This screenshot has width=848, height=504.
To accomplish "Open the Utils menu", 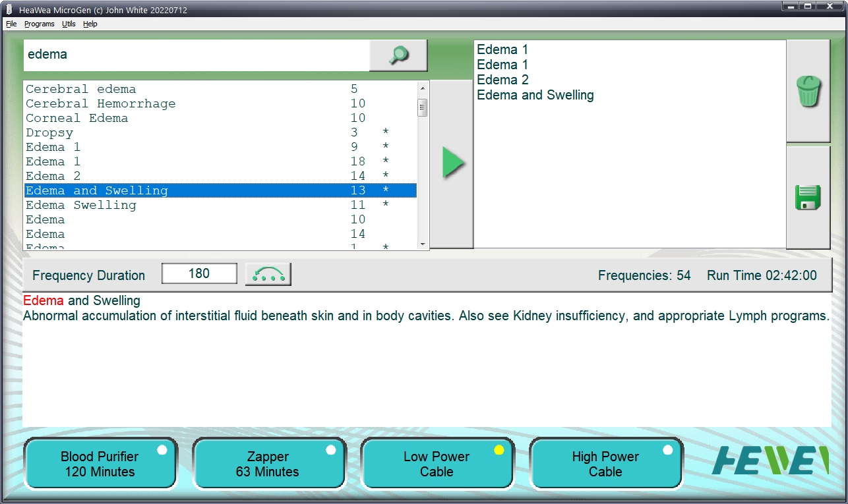I will pyautogui.click(x=69, y=24).
